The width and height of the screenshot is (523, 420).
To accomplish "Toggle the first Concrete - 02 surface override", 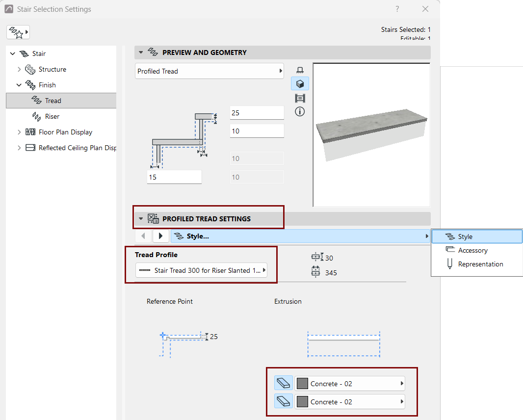I will (x=284, y=383).
